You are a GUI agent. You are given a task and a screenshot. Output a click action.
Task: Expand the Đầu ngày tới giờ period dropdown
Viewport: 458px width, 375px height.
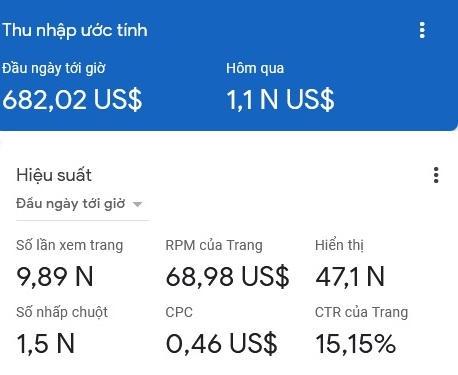point(79,204)
